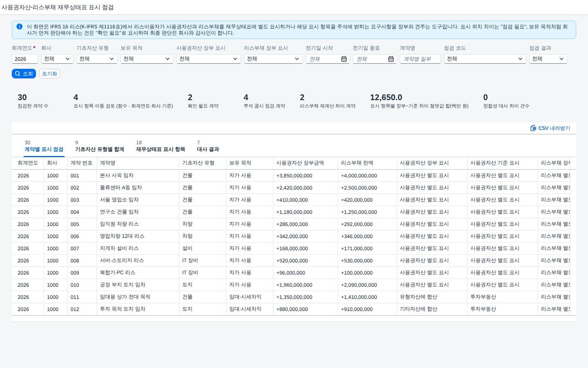Select the 본사 사옥 임차 contract row
Screen dimensions: 588x368
(291, 175)
